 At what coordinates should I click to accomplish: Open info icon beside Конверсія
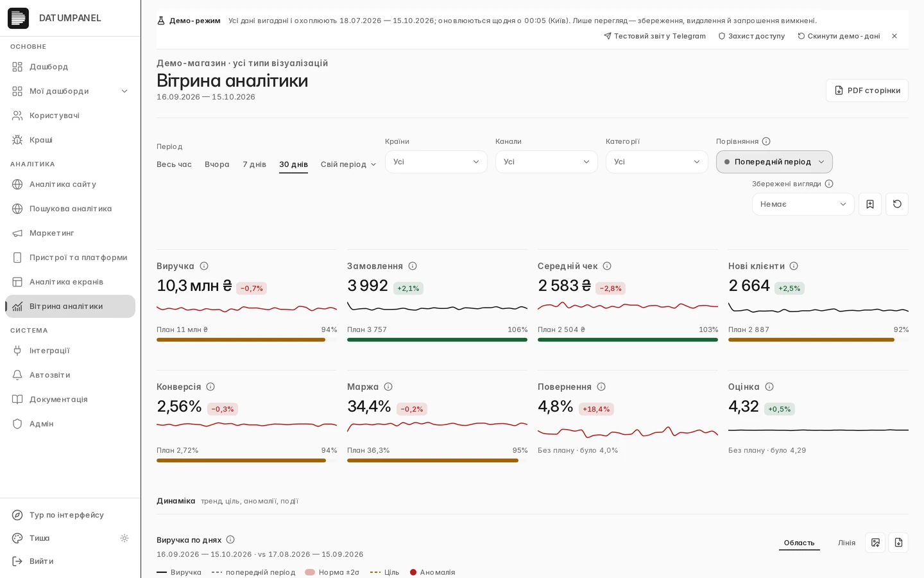tap(210, 387)
